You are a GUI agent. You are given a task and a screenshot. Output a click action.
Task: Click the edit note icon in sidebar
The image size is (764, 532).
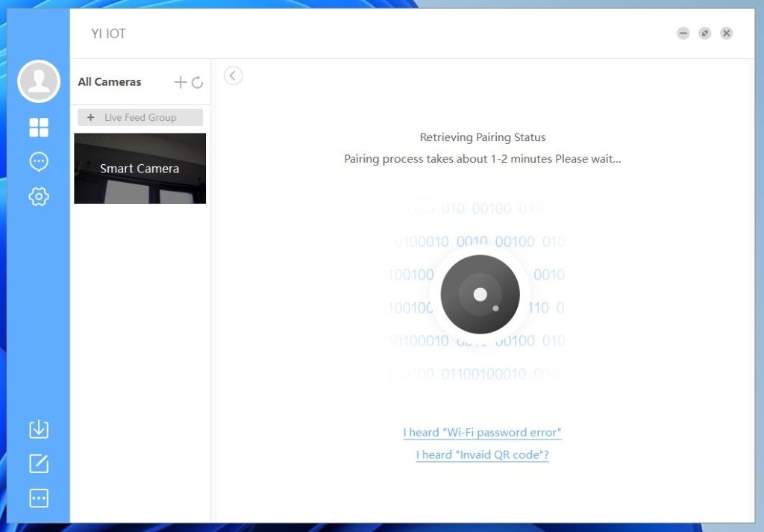tap(39, 463)
